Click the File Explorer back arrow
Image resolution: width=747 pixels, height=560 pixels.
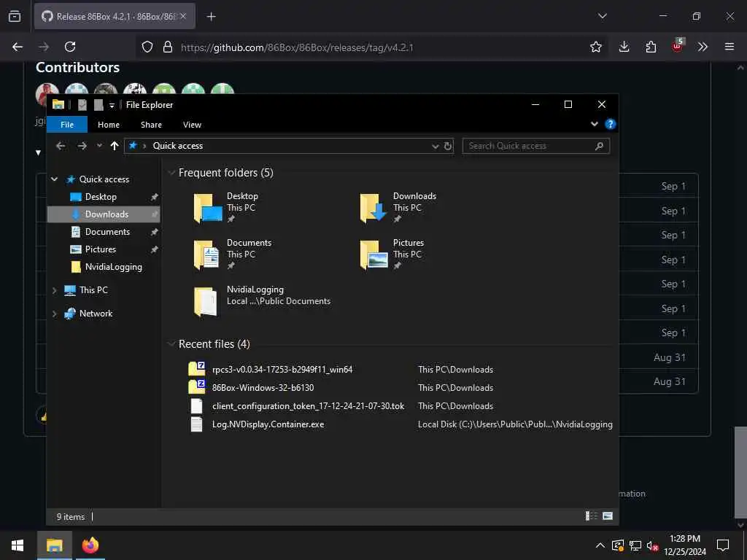[61, 146]
